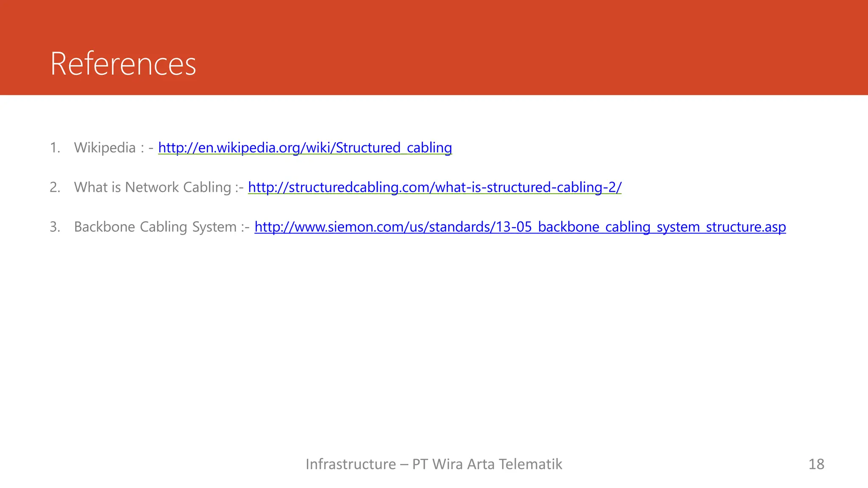Open the structuredcabling.com what-is-structured-cabling link

[434, 187]
